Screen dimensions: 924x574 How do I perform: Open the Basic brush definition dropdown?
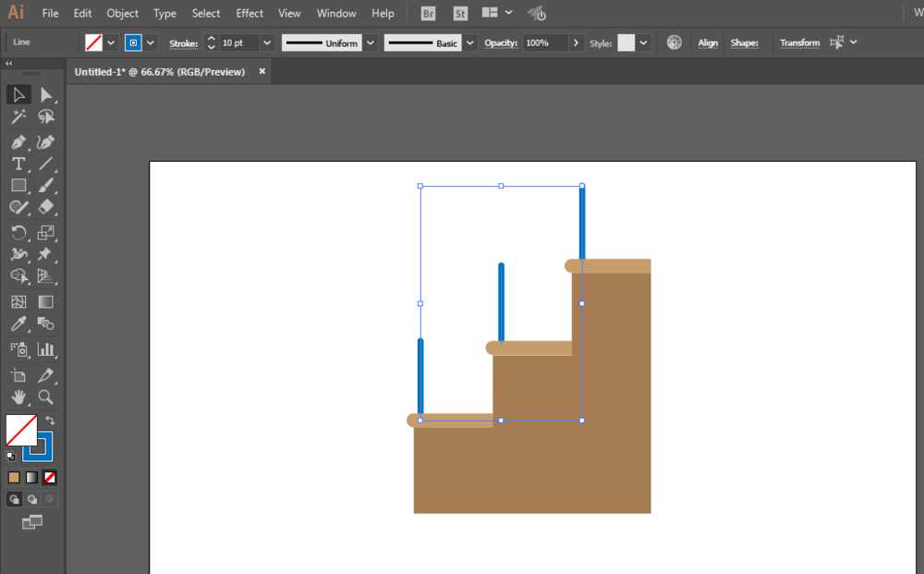coord(469,43)
